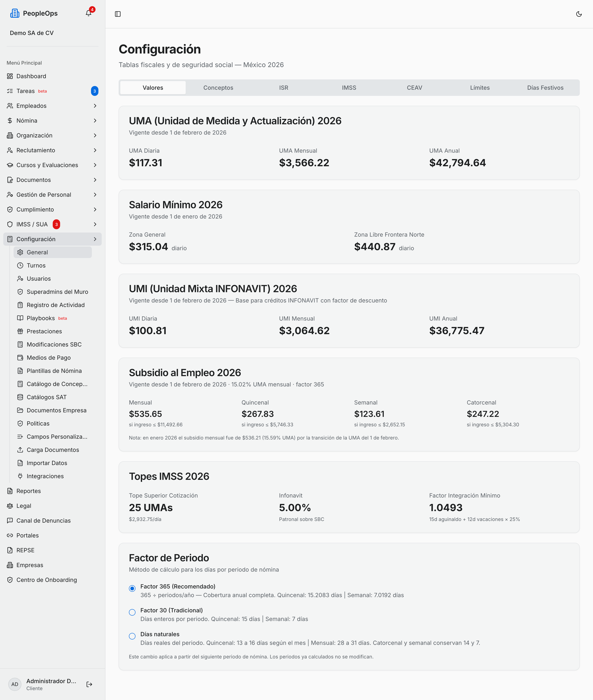Select Factor 30 (Tradicional) radio option

[132, 612]
